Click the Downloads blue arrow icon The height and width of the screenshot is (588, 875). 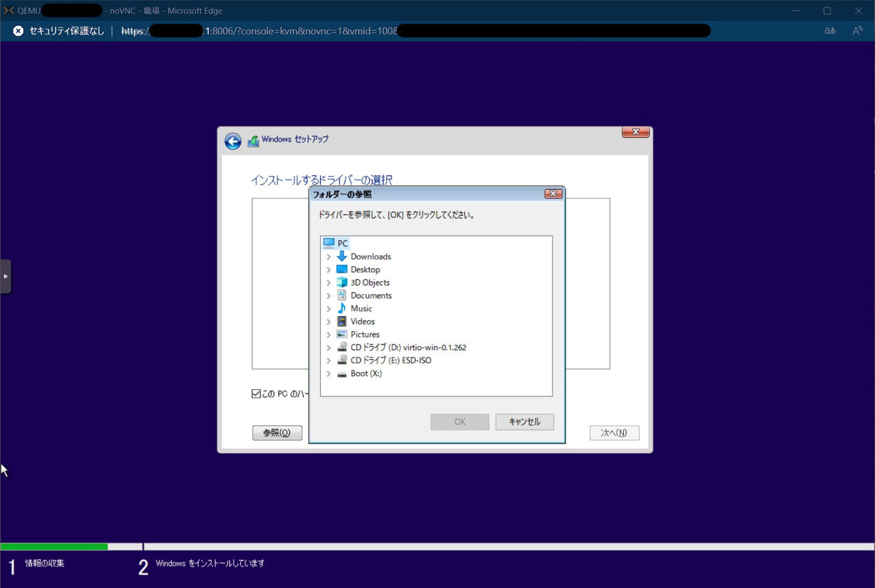[x=341, y=256]
